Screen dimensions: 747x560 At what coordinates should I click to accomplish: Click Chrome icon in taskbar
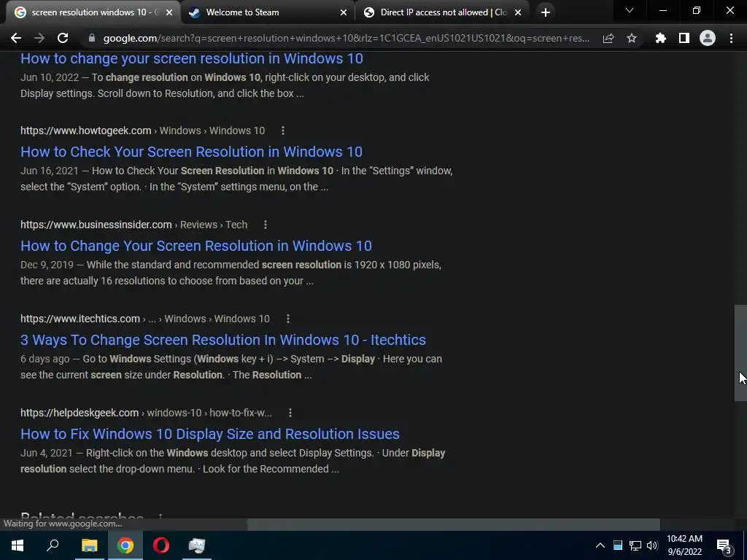(125, 545)
